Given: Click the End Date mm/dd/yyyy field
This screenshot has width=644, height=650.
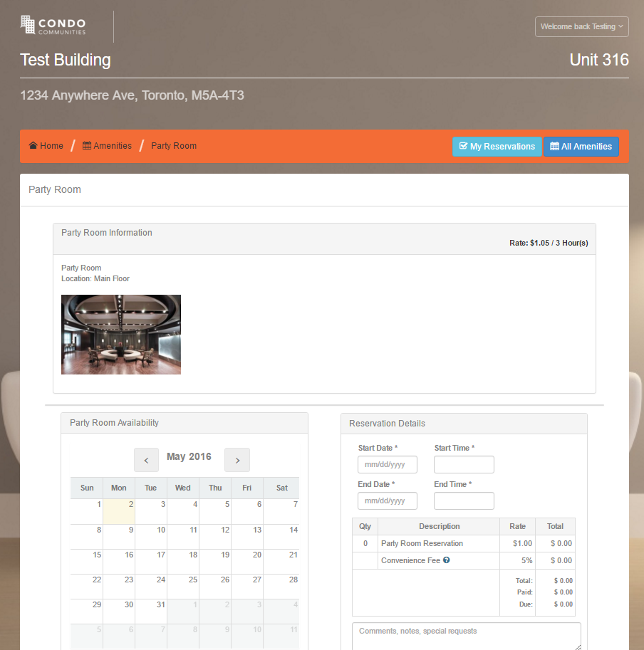Looking at the screenshot, I should pyautogui.click(x=387, y=500).
